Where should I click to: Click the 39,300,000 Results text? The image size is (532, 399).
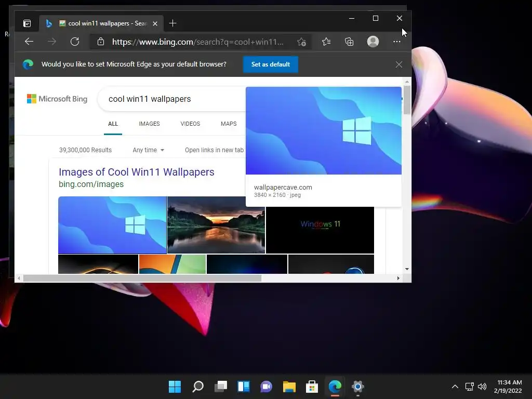point(86,150)
